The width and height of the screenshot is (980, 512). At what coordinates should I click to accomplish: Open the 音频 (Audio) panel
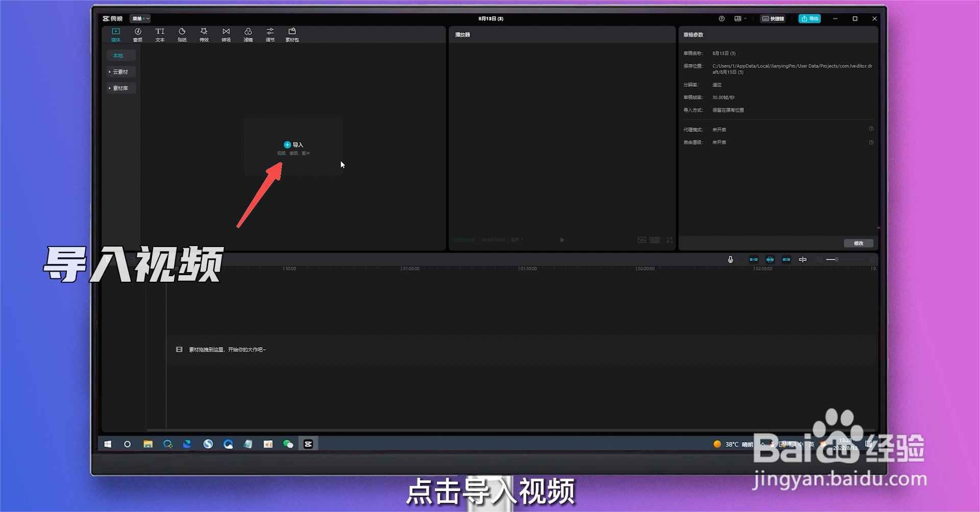[x=137, y=34]
